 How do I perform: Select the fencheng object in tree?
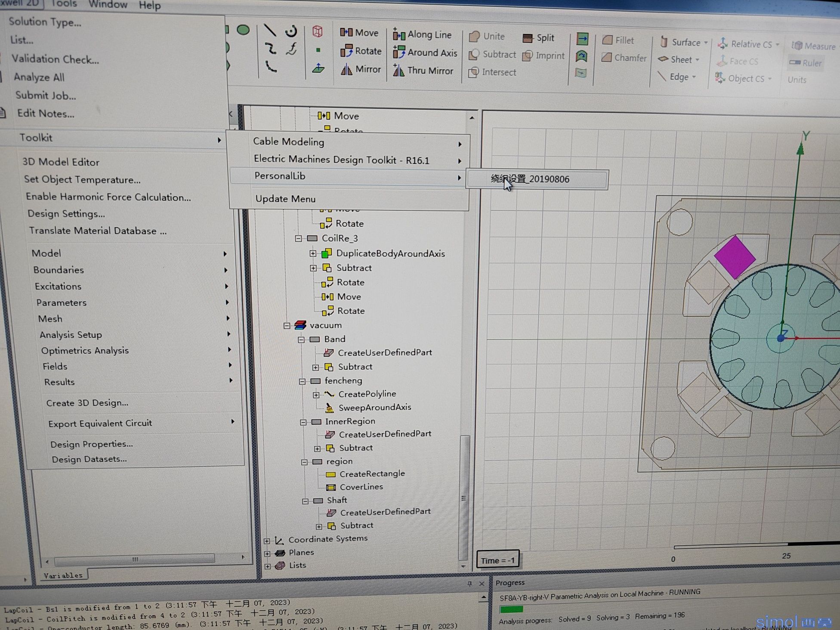point(343,380)
